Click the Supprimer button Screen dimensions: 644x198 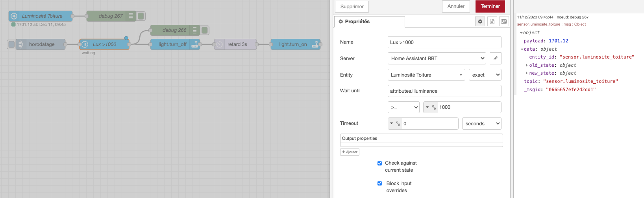pos(352,7)
